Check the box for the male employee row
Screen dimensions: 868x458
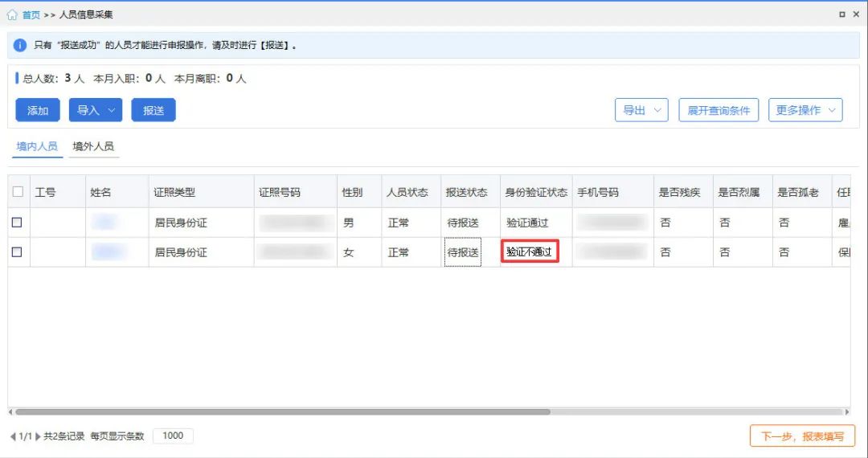[x=17, y=223]
